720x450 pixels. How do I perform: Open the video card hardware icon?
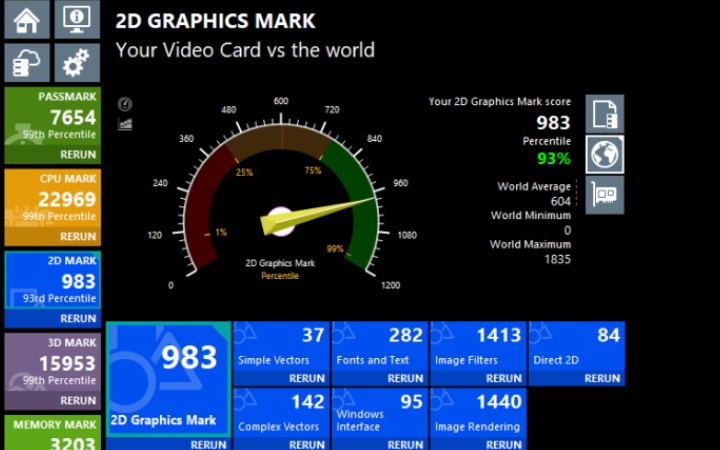tap(605, 195)
